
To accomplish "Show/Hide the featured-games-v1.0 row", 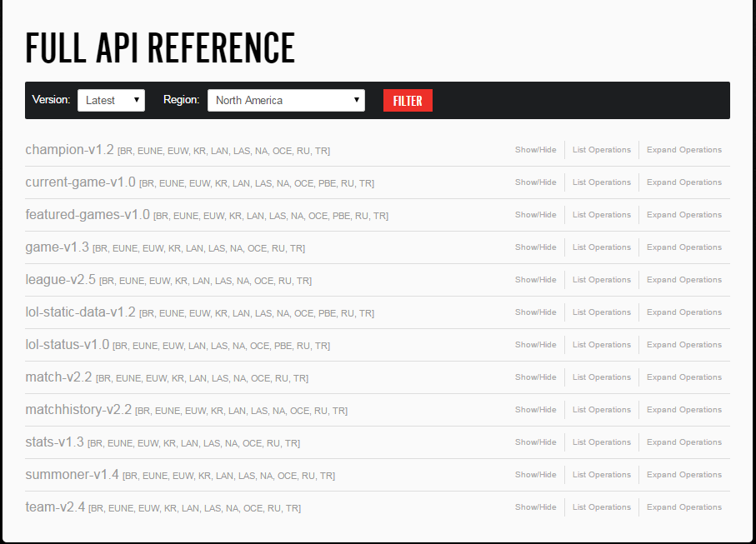I will (536, 215).
